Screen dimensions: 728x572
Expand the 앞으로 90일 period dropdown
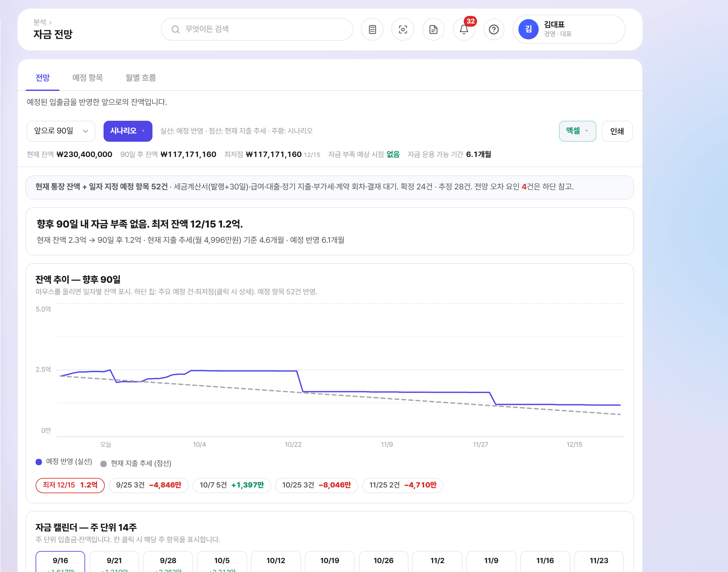(61, 131)
